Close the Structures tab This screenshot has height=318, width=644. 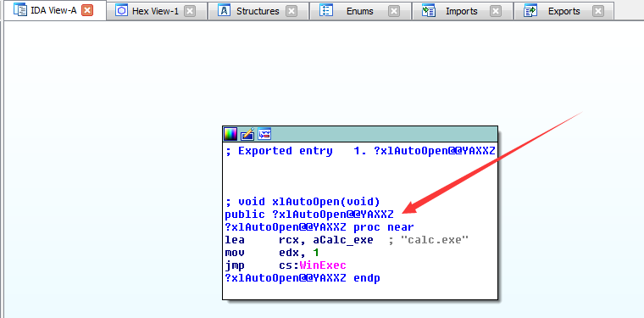[291, 11]
